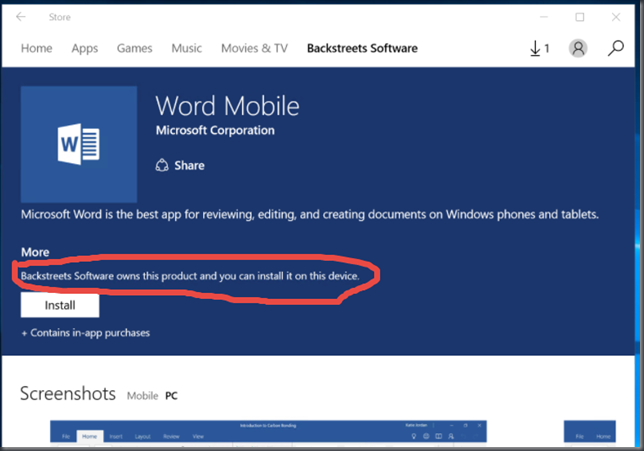The image size is (644, 451).
Task: Open Store search with magnifier icon
Action: click(x=616, y=48)
